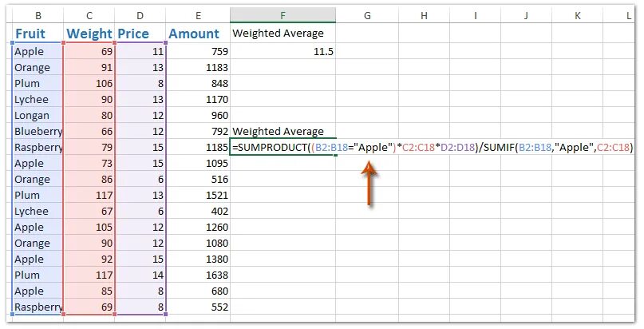644x329 pixels.
Task: Click the weight value 91
Action: coord(89,67)
